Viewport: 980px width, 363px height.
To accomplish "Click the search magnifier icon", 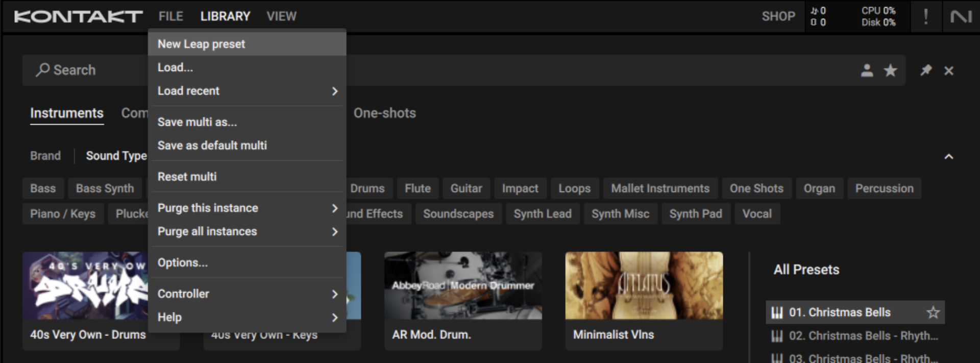I will pyautogui.click(x=42, y=70).
